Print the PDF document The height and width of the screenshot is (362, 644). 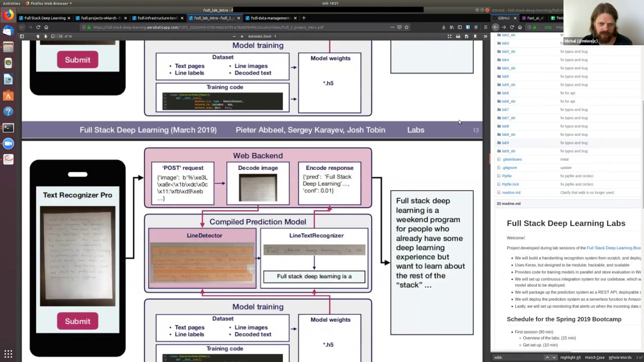458,36
